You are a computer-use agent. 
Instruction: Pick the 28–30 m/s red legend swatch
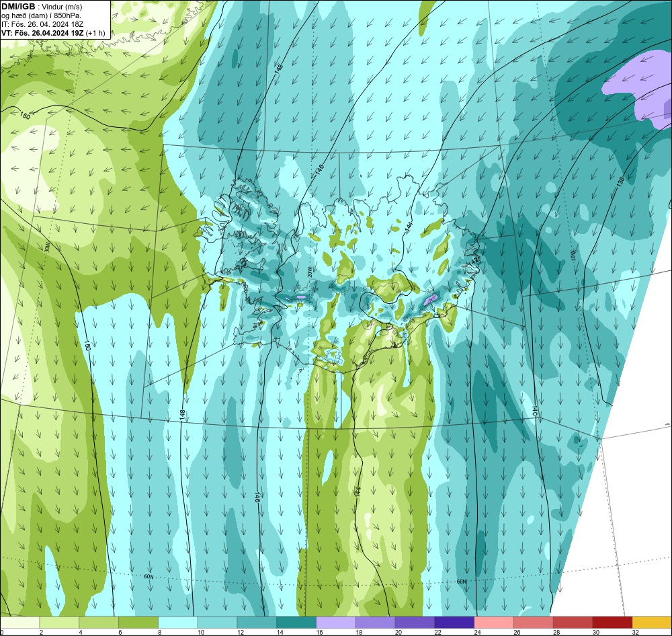point(573,623)
